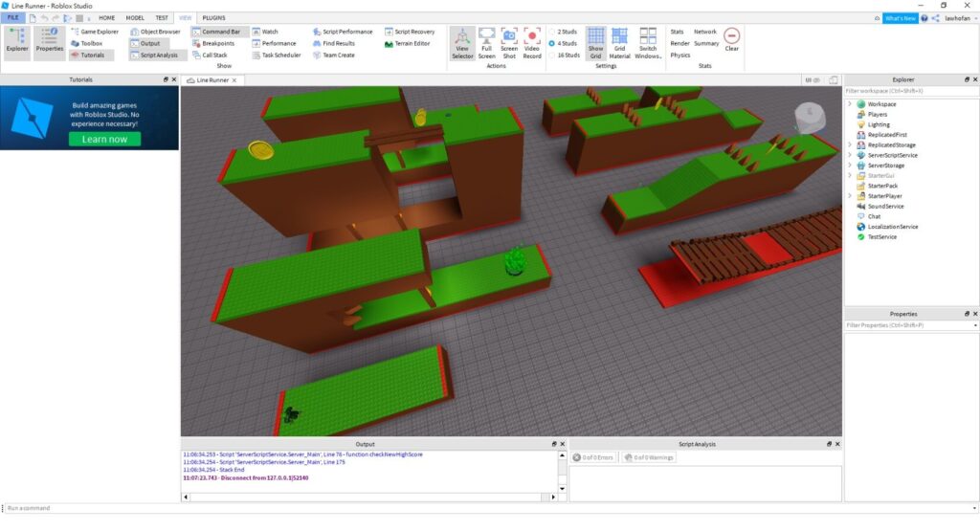The image size is (980, 531).
Task: Open the Help question mark icon
Action: pyautogui.click(x=924, y=18)
